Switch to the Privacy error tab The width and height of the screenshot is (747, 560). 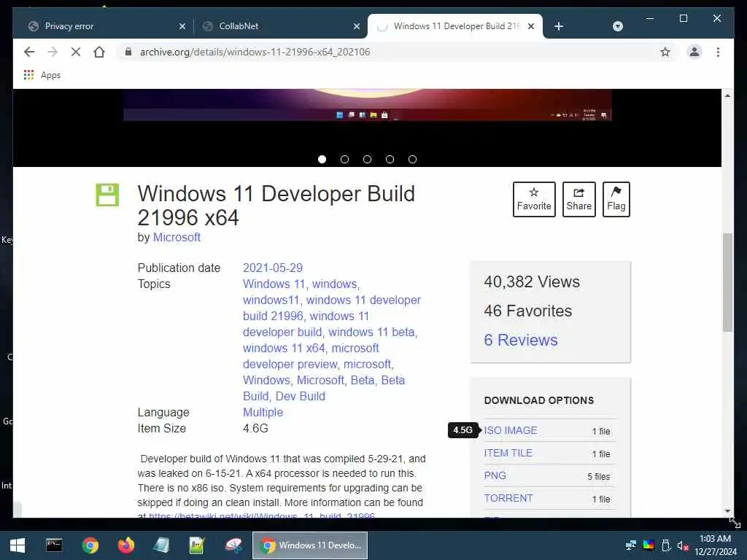[x=105, y=26]
